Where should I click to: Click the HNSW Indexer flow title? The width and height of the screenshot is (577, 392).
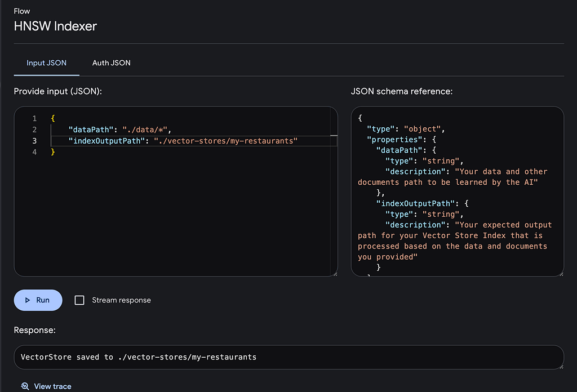[56, 26]
